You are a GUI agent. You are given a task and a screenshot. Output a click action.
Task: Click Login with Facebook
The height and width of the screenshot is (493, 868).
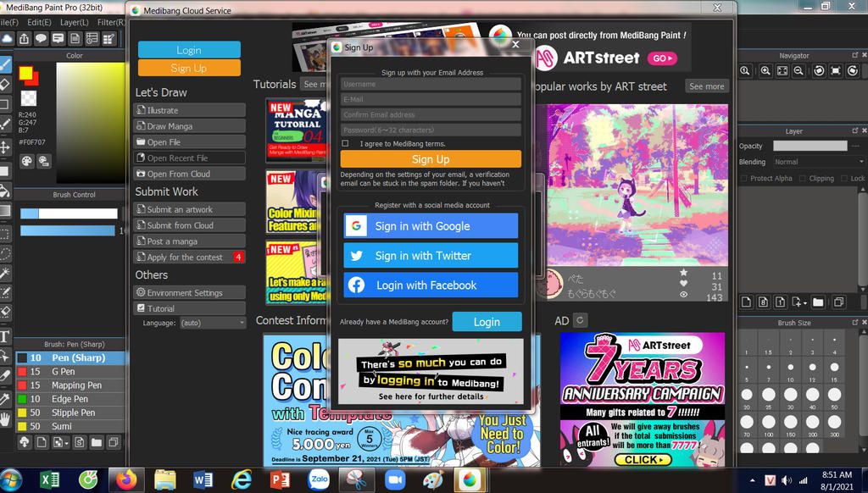(x=431, y=285)
